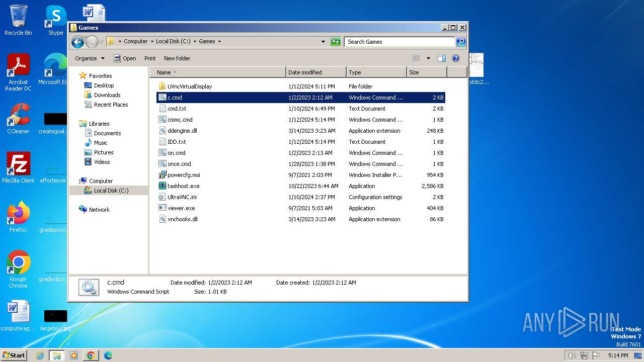Toggle the preview pane icon
The width and height of the screenshot is (644, 362).
point(441,58)
